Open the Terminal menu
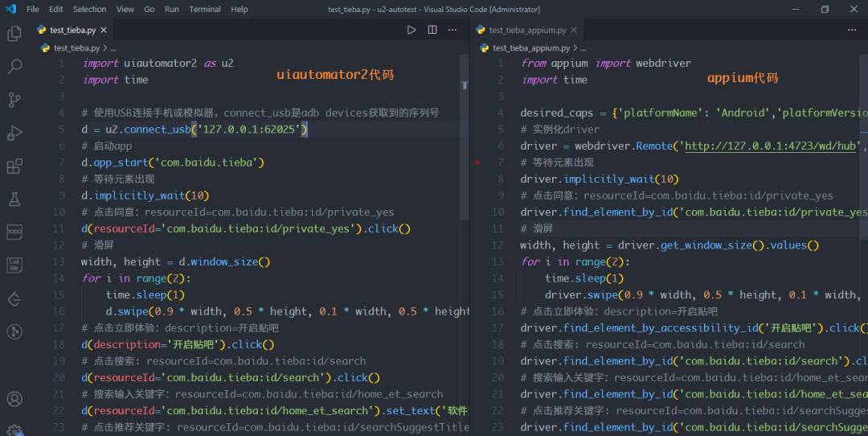 [205, 10]
